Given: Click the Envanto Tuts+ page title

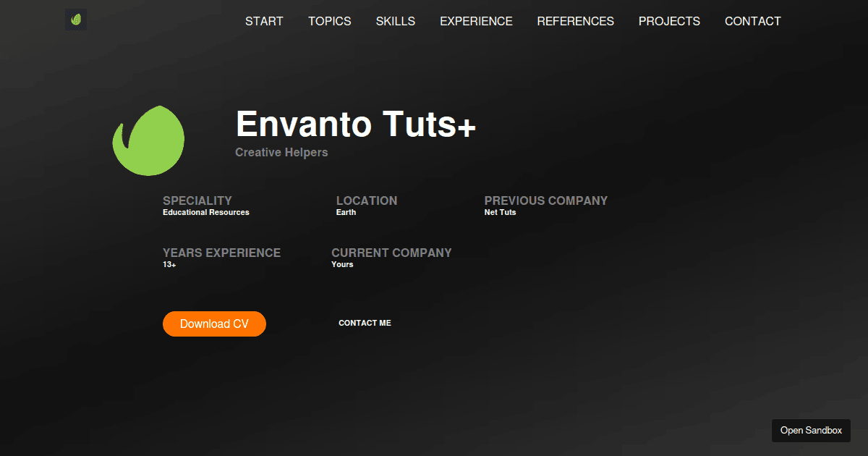Looking at the screenshot, I should coord(355,124).
